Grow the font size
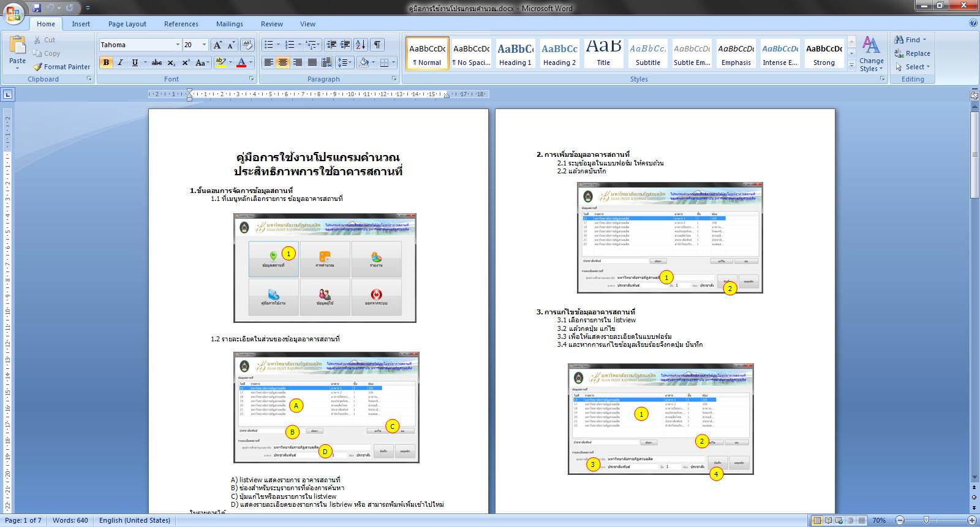The image size is (980, 527). pos(217,45)
